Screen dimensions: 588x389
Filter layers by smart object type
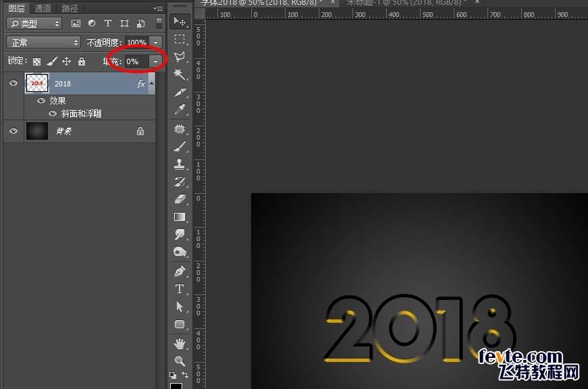140,23
